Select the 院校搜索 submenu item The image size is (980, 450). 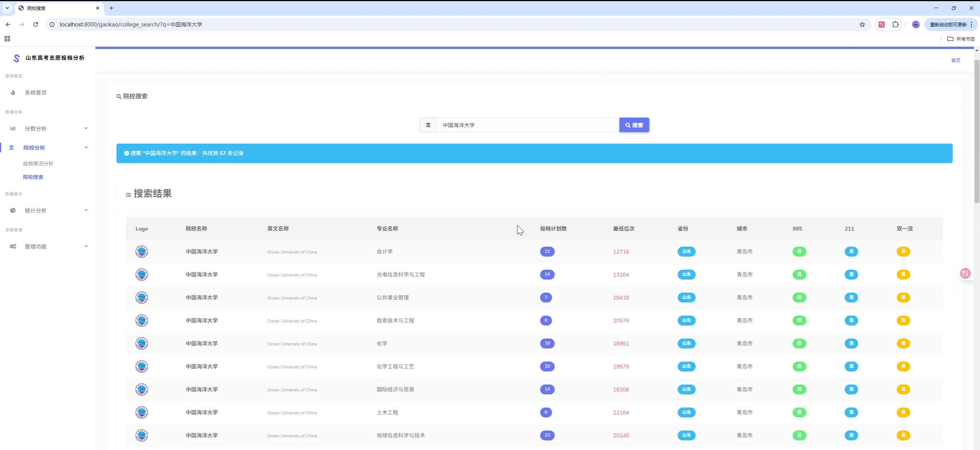33,177
